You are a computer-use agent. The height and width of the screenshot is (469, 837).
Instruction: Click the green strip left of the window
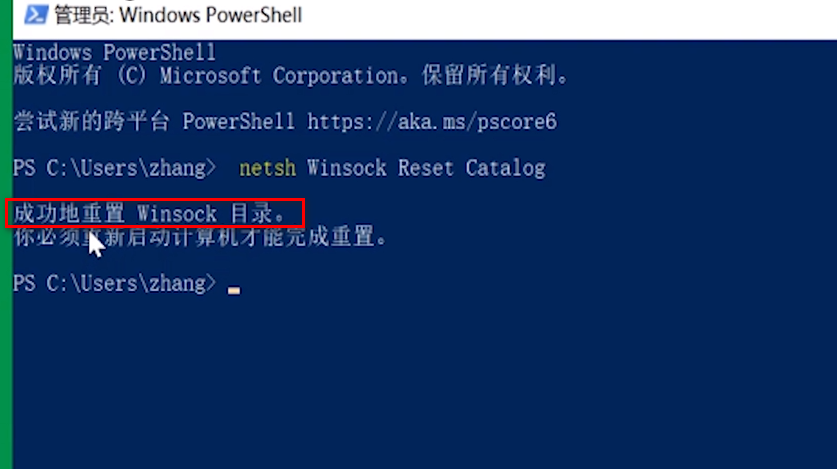point(6,235)
